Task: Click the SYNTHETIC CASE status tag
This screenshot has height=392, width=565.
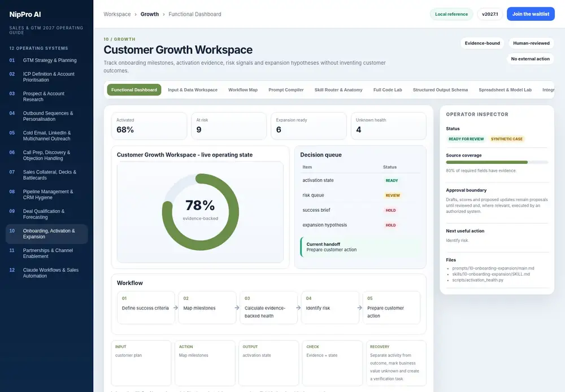Action: point(506,139)
